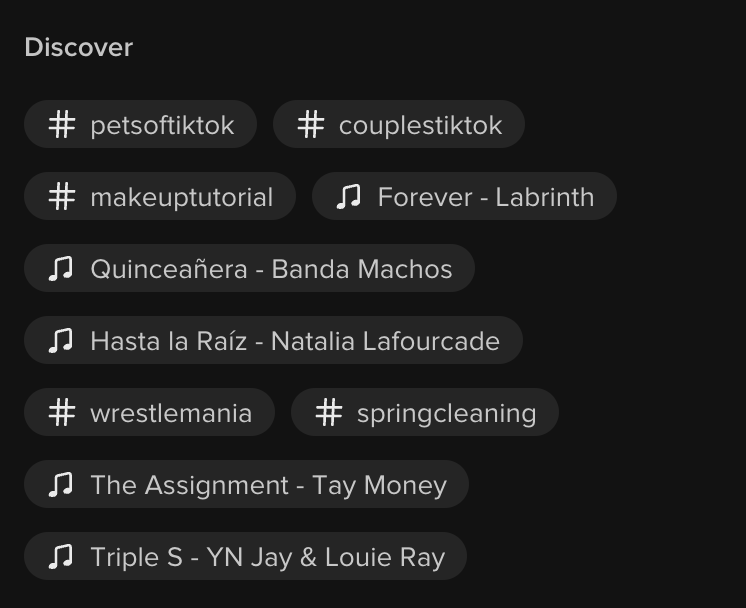Image resolution: width=746 pixels, height=608 pixels.
Task: Browse the couplestiktok hashtag
Action: [x=420, y=125]
